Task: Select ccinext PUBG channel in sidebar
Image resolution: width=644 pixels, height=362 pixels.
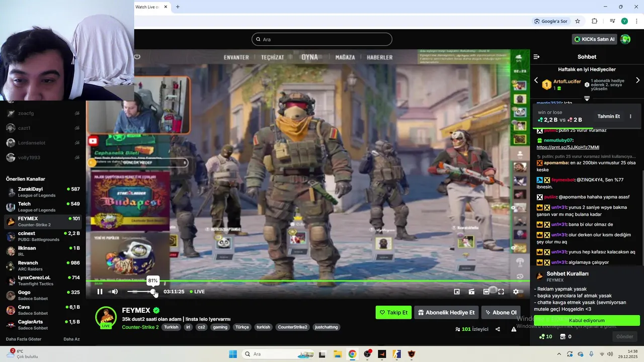Action: click(x=43, y=236)
